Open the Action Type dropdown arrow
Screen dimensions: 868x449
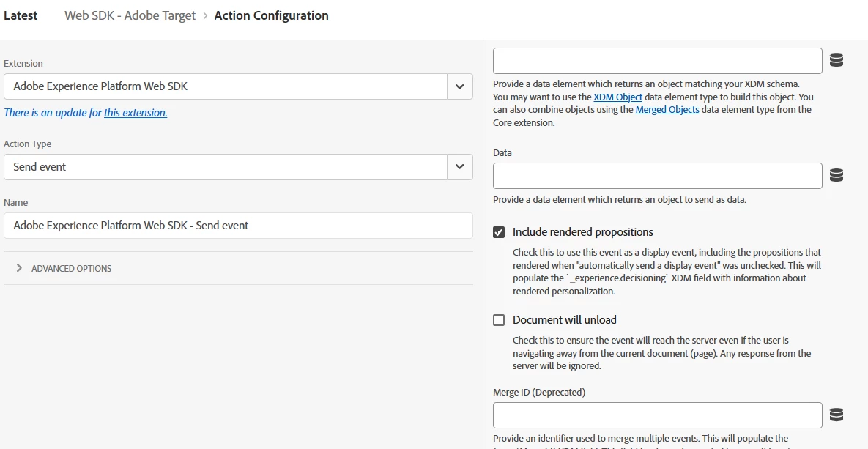click(x=459, y=167)
